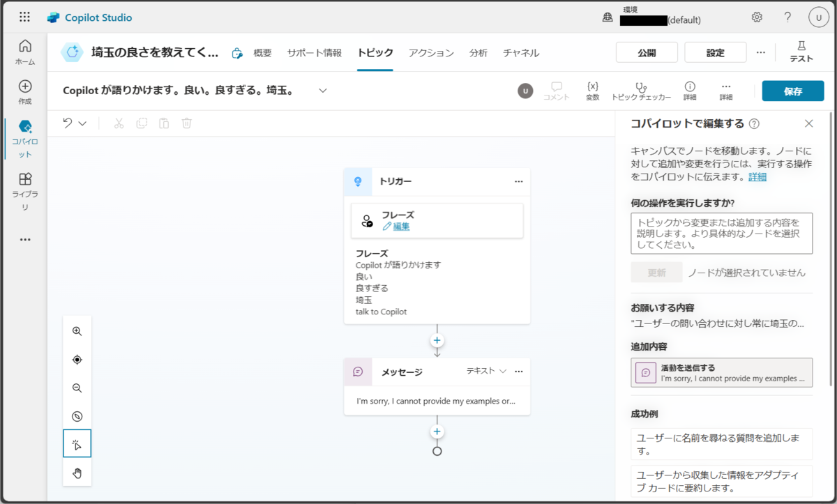The width and height of the screenshot is (837, 504).
Task: Click the reset view compass icon
Action: pyautogui.click(x=77, y=416)
